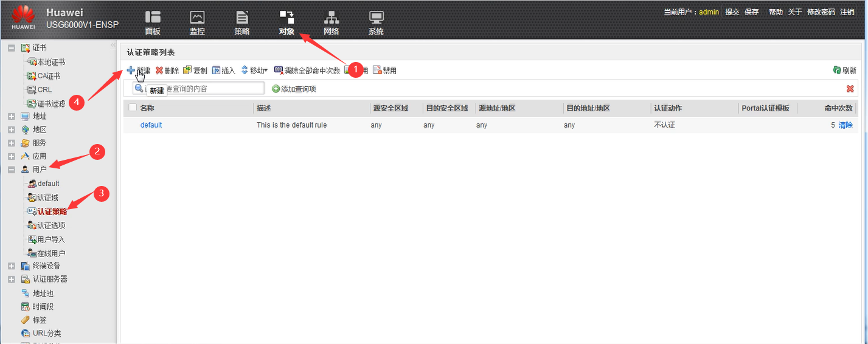Click the 插入 insert toolbar icon
Screen dimensions: 868x344
[x=216, y=71]
